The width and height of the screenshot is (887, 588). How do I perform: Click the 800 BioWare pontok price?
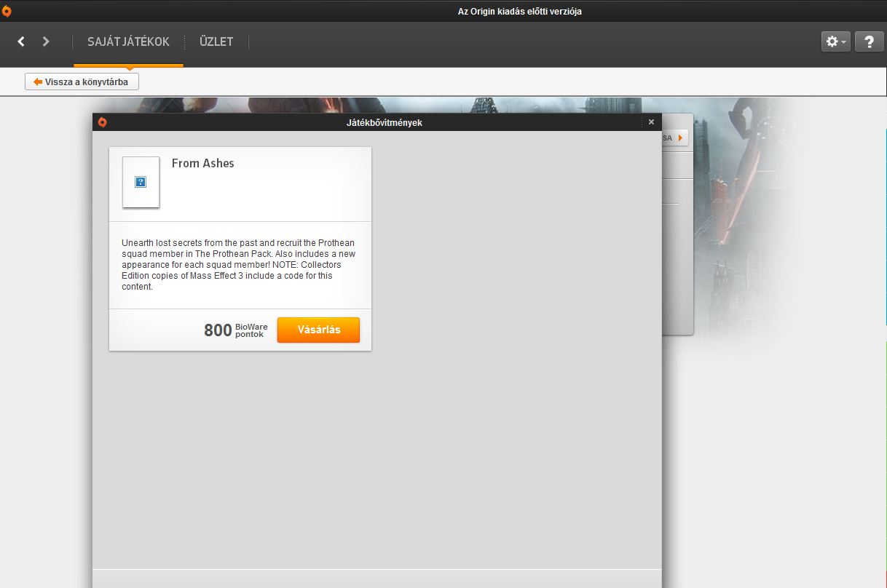[x=235, y=330]
